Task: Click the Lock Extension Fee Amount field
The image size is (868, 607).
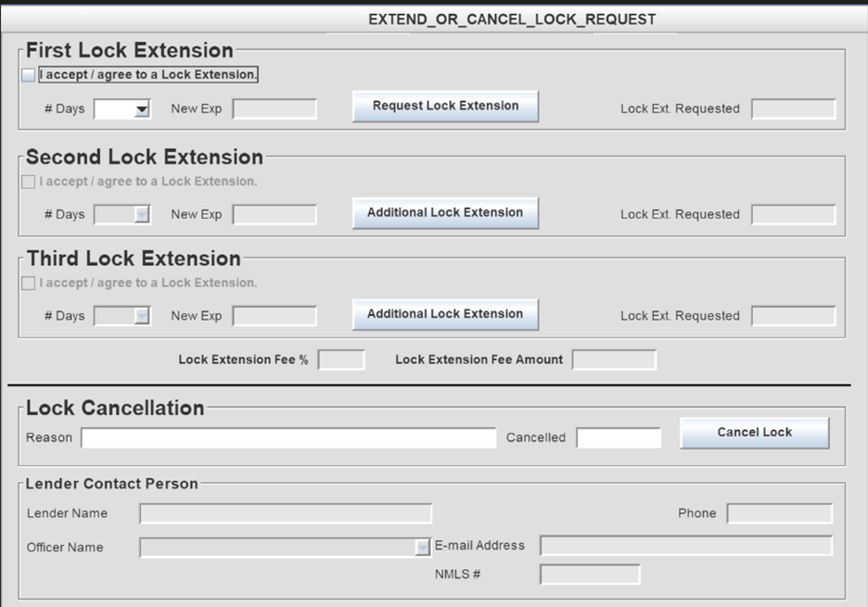Action: click(x=614, y=360)
